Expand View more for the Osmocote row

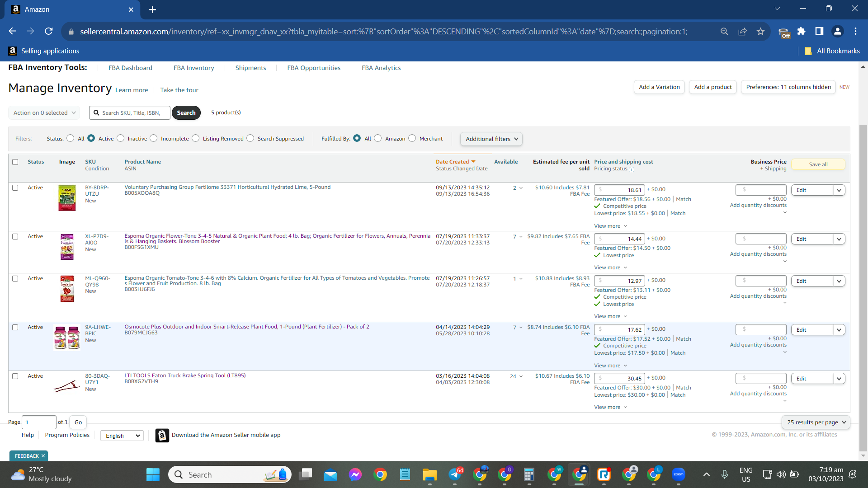click(611, 366)
